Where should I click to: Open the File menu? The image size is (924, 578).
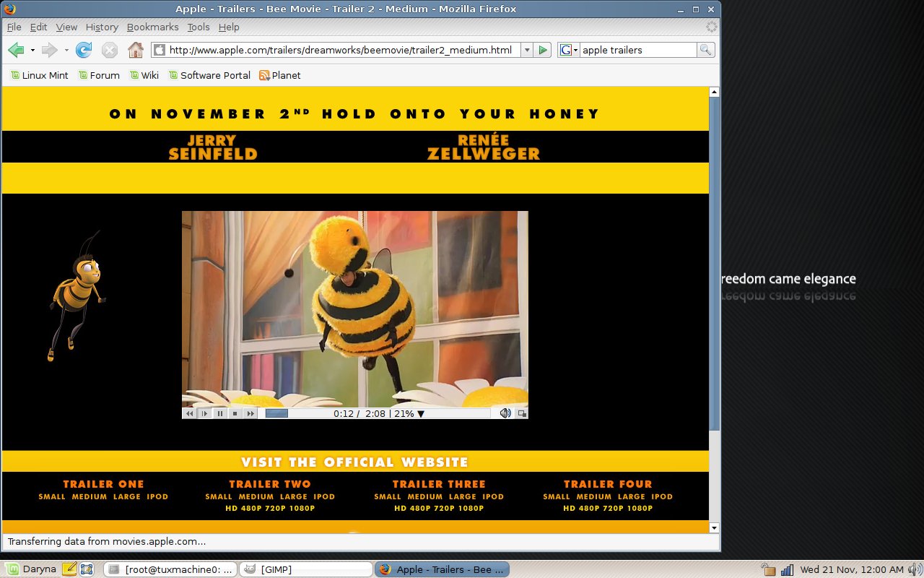[14, 27]
